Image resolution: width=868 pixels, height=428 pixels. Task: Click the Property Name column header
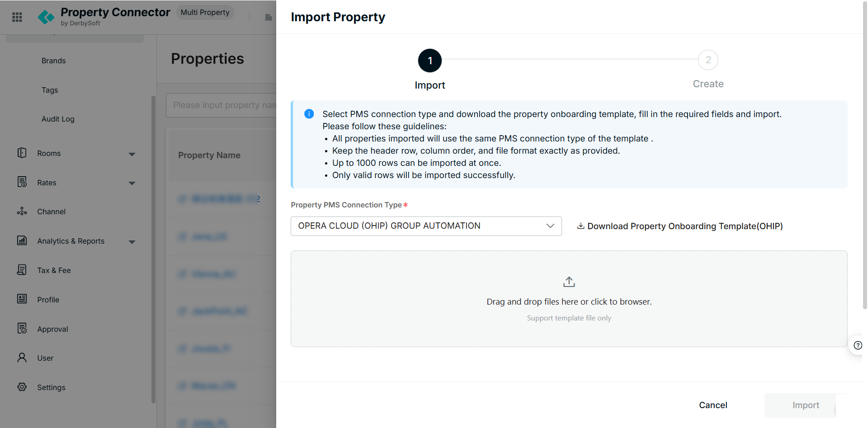click(209, 155)
